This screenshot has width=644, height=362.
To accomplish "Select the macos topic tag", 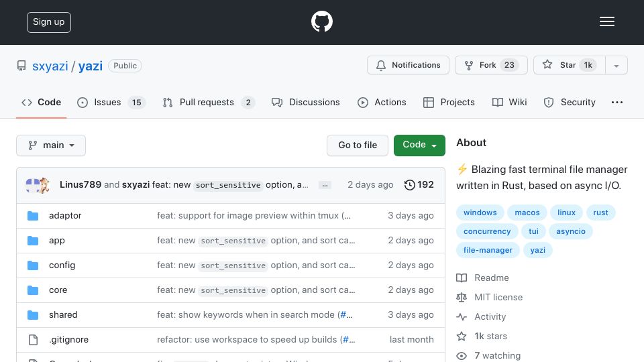I will [527, 213].
